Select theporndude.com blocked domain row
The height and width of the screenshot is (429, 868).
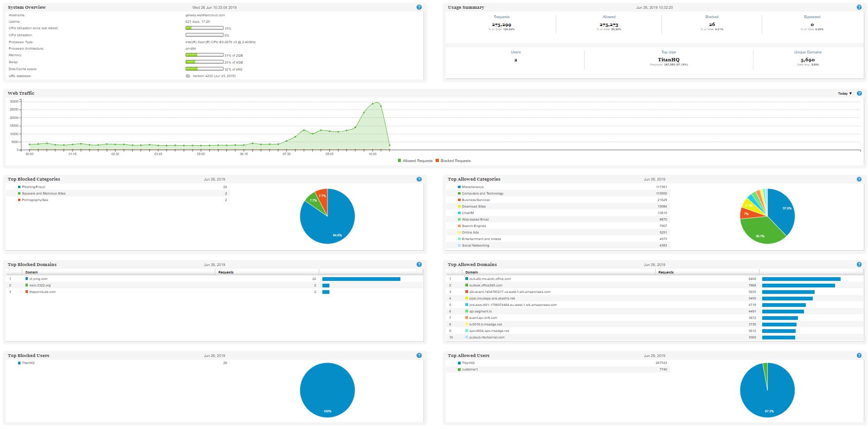(214, 292)
